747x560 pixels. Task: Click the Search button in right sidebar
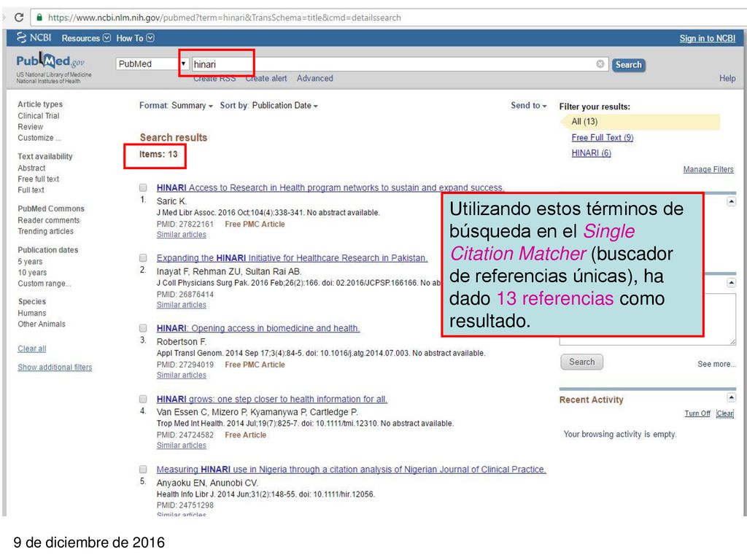click(581, 362)
